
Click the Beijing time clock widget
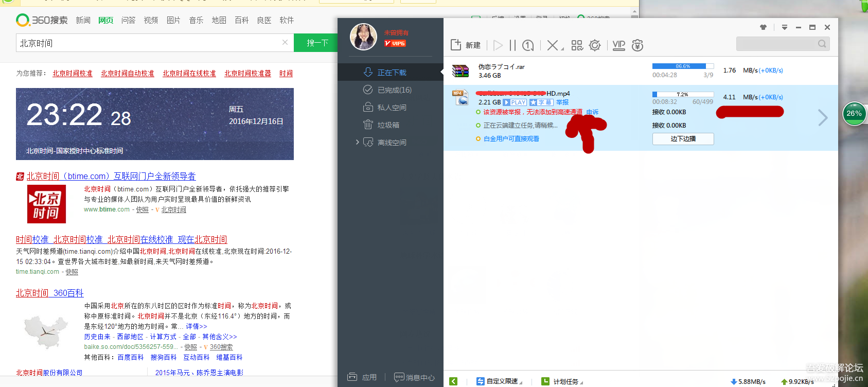(155, 124)
